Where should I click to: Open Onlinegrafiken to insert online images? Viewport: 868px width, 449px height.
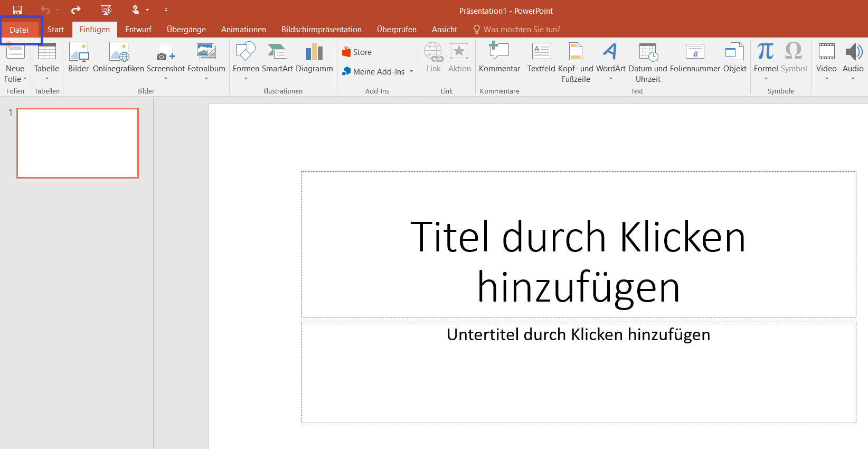(x=118, y=53)
